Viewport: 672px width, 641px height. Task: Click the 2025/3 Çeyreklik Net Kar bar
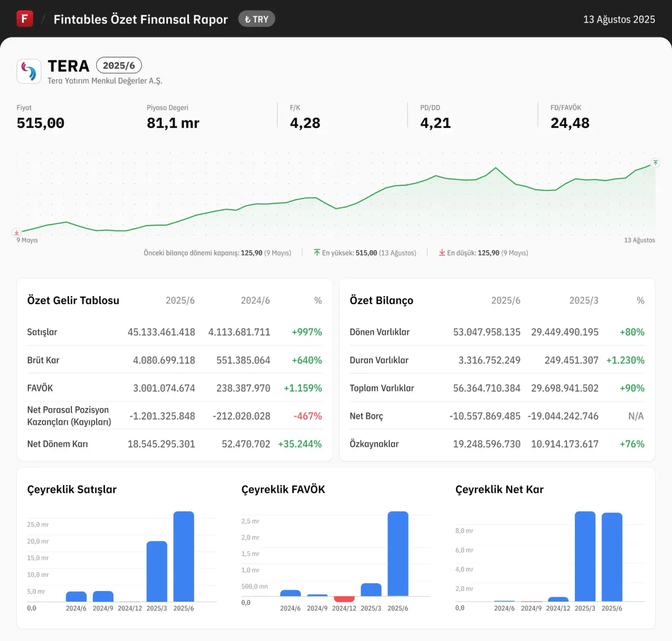coord(585,556)
